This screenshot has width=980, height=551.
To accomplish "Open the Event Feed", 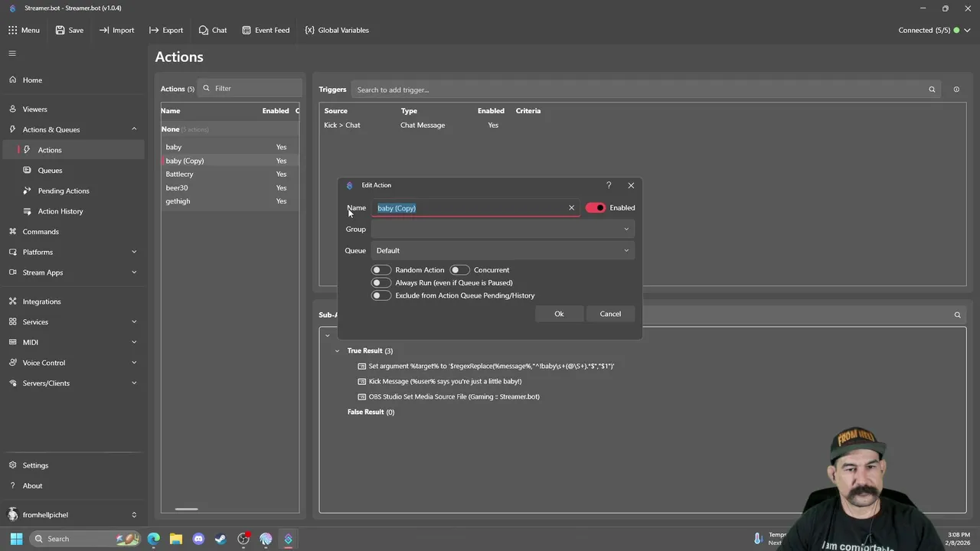I will (x=266, y=30).
